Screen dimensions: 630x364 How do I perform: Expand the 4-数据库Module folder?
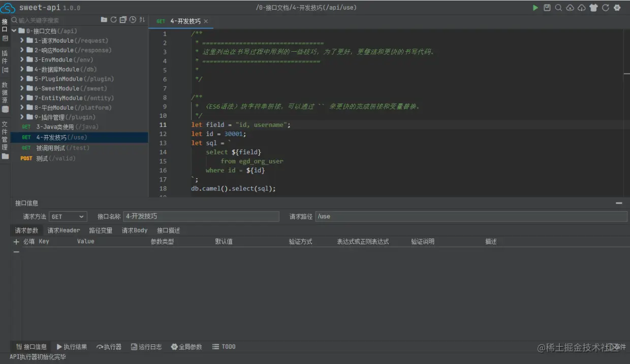point(22,70)
